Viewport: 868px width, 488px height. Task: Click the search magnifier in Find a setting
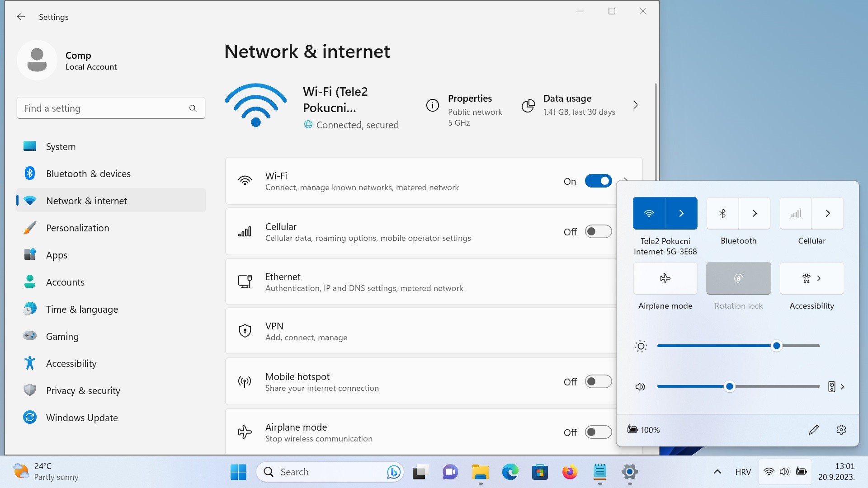pyautogui.click(x=193, y=108)
